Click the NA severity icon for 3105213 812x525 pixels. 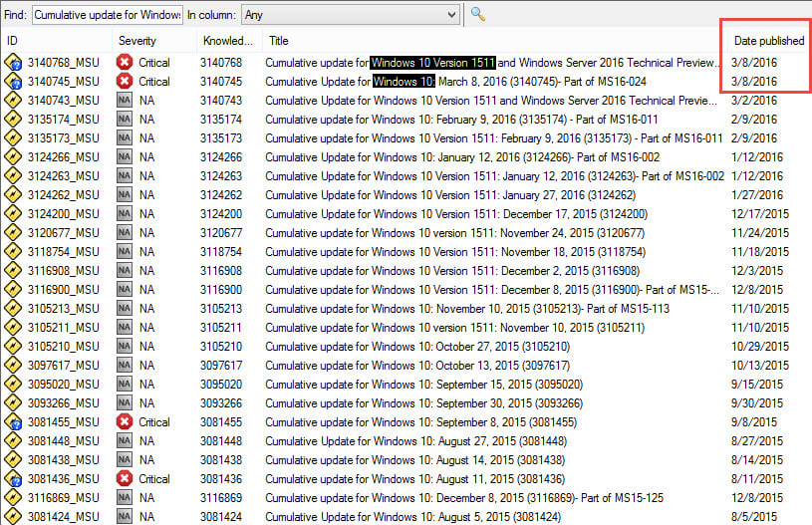point(125,308)
